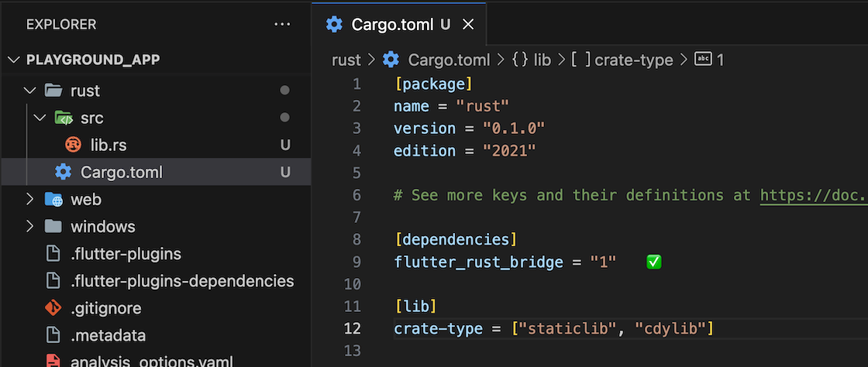Screen dimensions: 868x367
Task: Select crate-type in the breadcrumb
Action: [633, 60]
